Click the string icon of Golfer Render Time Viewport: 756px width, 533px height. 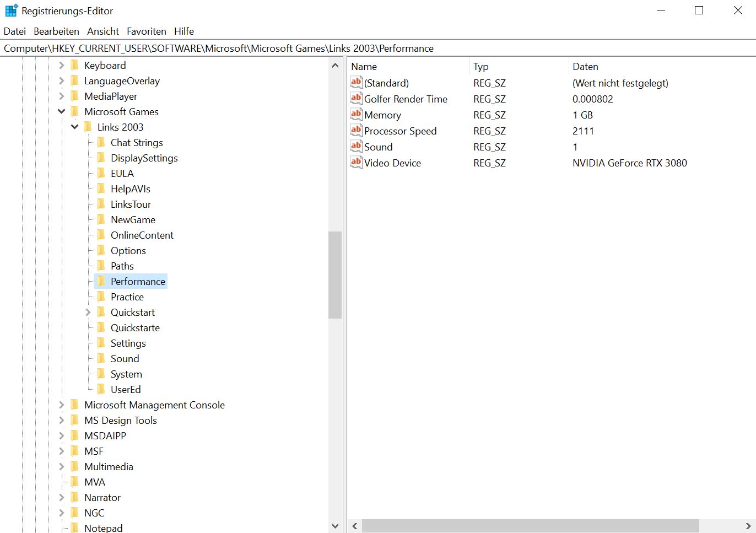click(x=357, y=98)
